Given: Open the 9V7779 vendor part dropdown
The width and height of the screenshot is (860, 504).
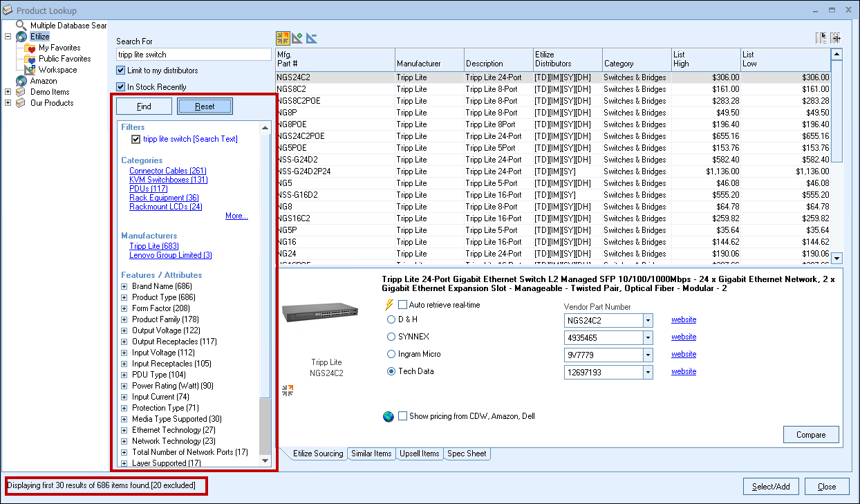Looking at the screenshot, I should pyautogui.click(x=648, y=355).
